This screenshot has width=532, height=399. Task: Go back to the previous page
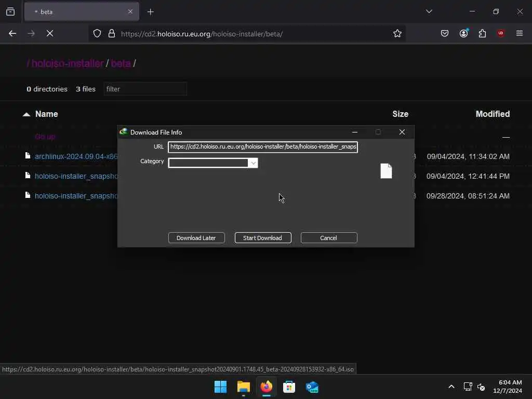[x=12, y=33]
